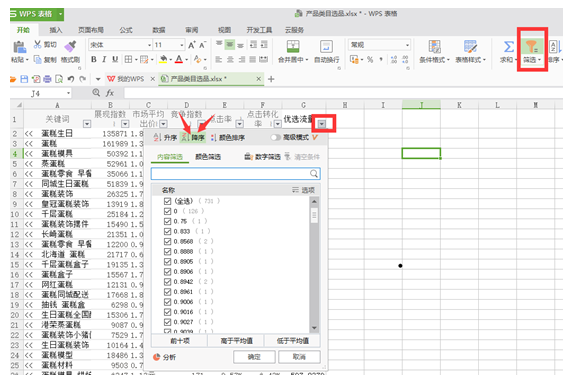This screenshot has width=567, height=382.
Task: Uncheck the 0.8942 filter checkbox
Action: [x=167, y=281]
